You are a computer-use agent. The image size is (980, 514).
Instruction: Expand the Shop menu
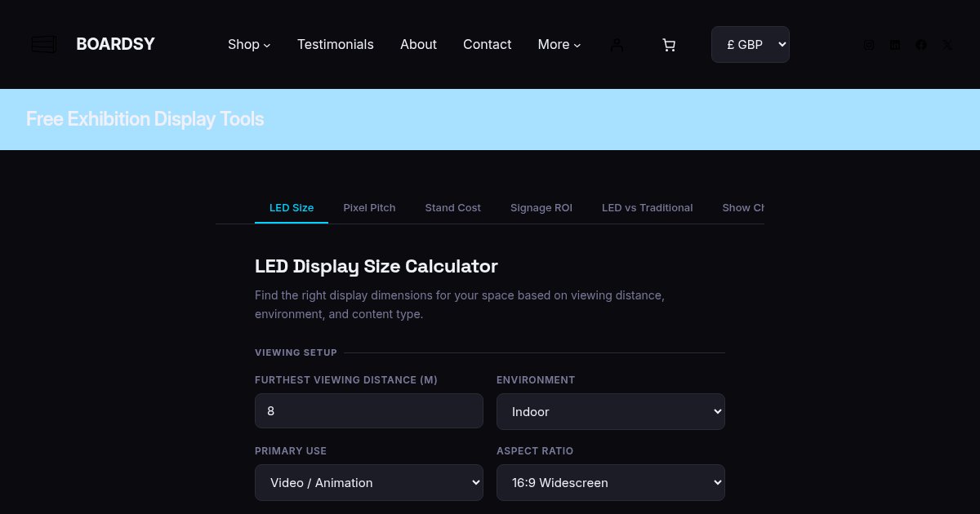click(x=249, y=44)
